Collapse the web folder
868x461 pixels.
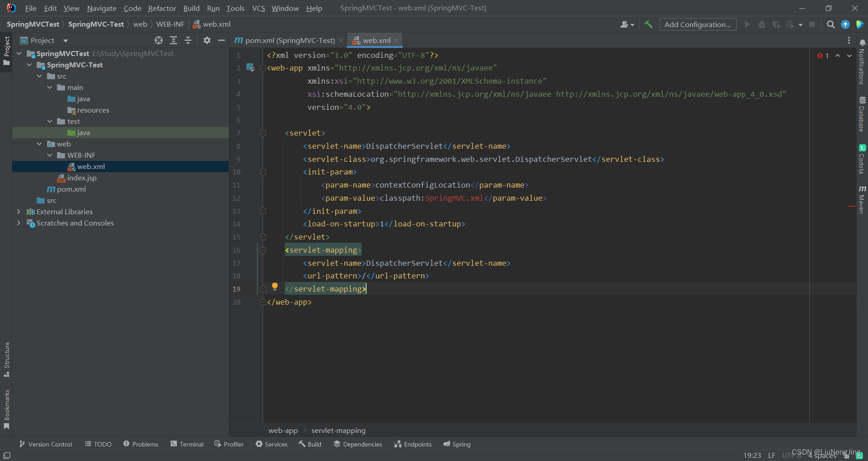[39, 144]
